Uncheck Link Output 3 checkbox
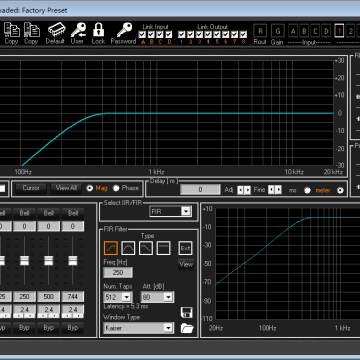This screenshot has width=360, height=360. pyautogui.click(x=199, y=34)
